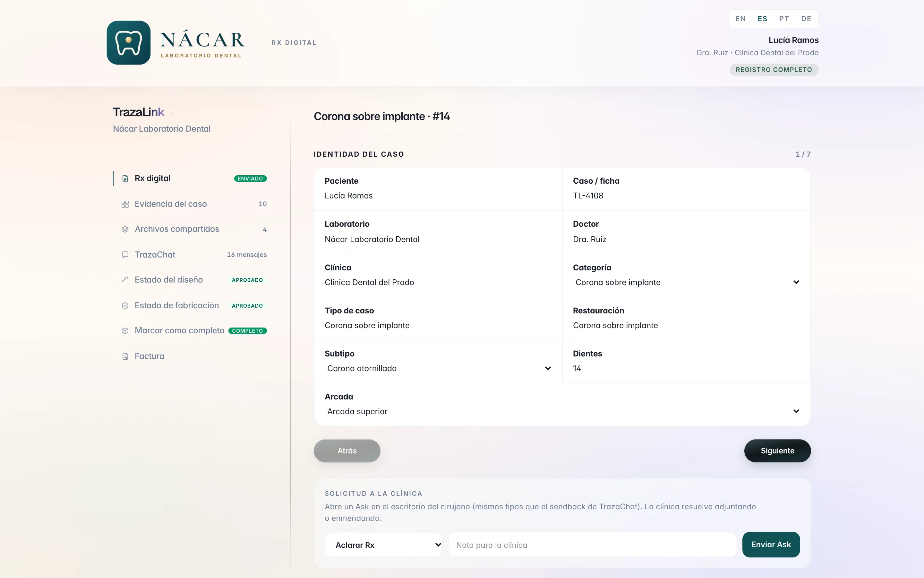The image size is (924, 578).
Task: Expand the Arcada dropdown
Action: tap(562, 411)
